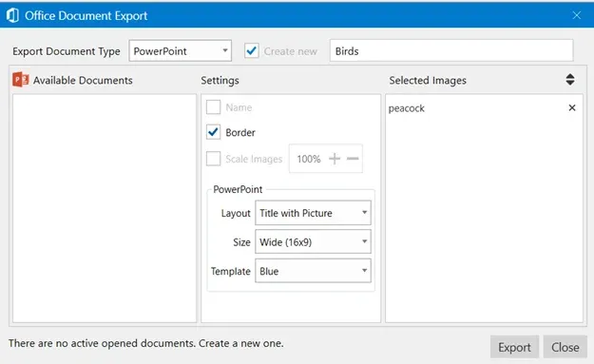The width and height of the screenshot is (594, 364).
Task: Click the 100% scale value
Action: point(309,159)
